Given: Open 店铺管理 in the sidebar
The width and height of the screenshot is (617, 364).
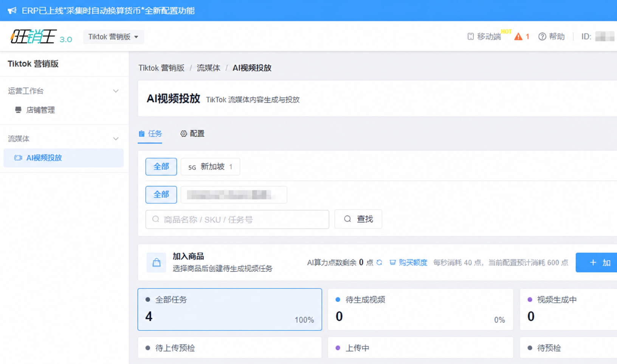Looking at the screenshot, I should coord(40,110).
